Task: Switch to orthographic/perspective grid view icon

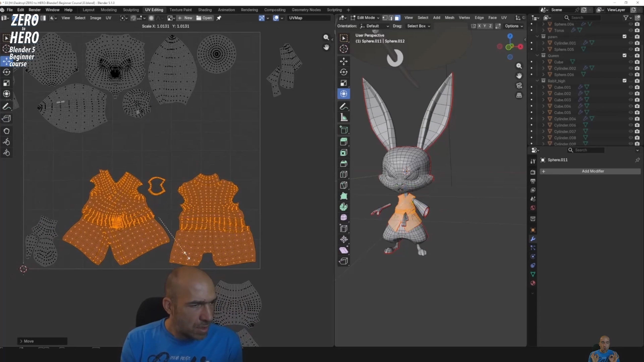Action: (x=519, y=95)
